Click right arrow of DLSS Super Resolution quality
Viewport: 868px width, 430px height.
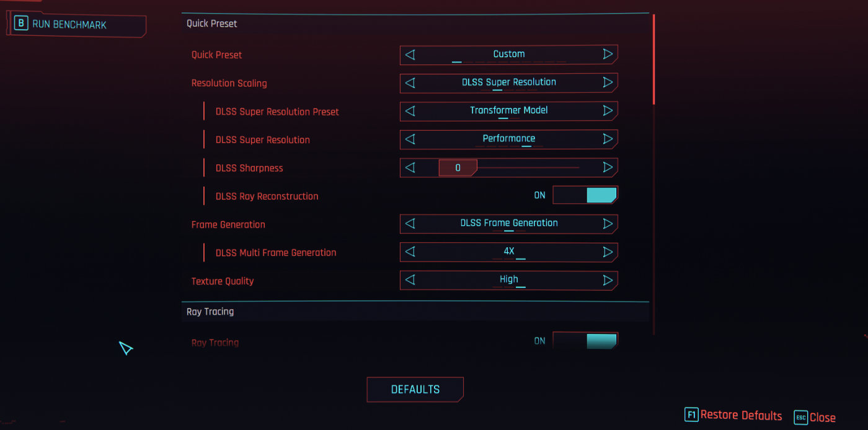tap(608, 139)
